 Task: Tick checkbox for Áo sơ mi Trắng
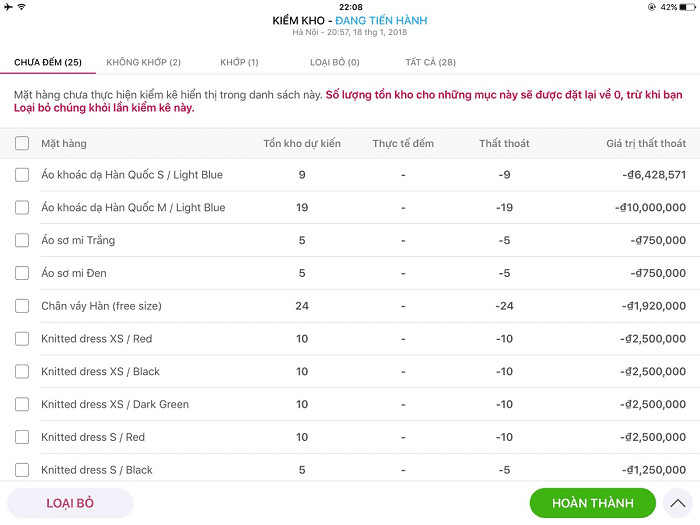tap(22, 240)
